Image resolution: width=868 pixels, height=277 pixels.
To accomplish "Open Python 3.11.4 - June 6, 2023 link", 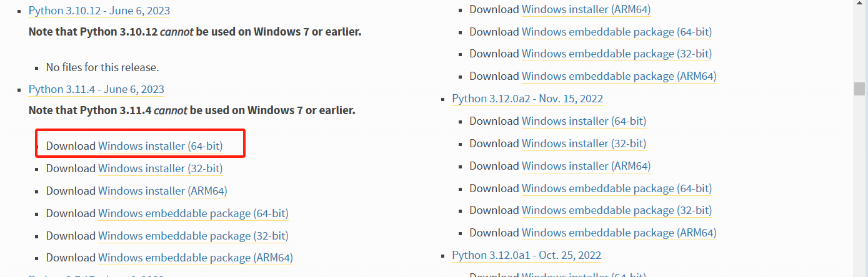I will [96, 89].
